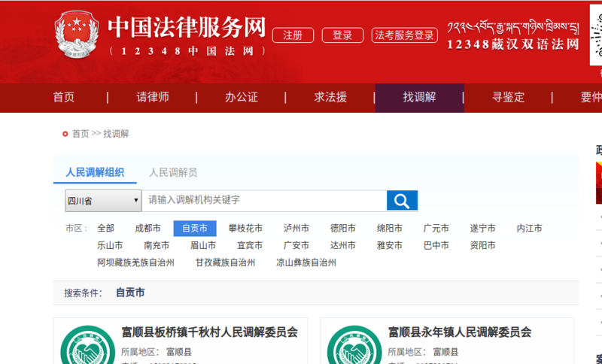Viewport: 602px width, 364px height.
Task: Click 找调解 in the breadcrumb
Action: 116,134
